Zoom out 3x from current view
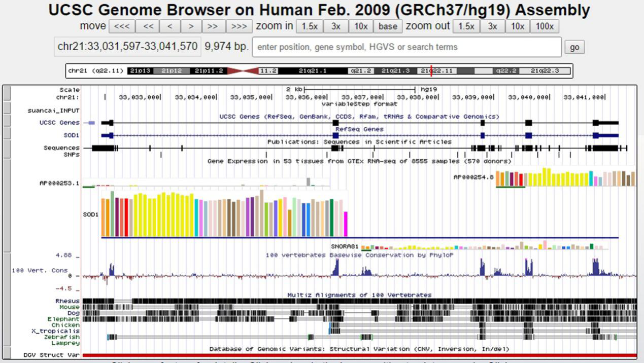 [492, 26]
